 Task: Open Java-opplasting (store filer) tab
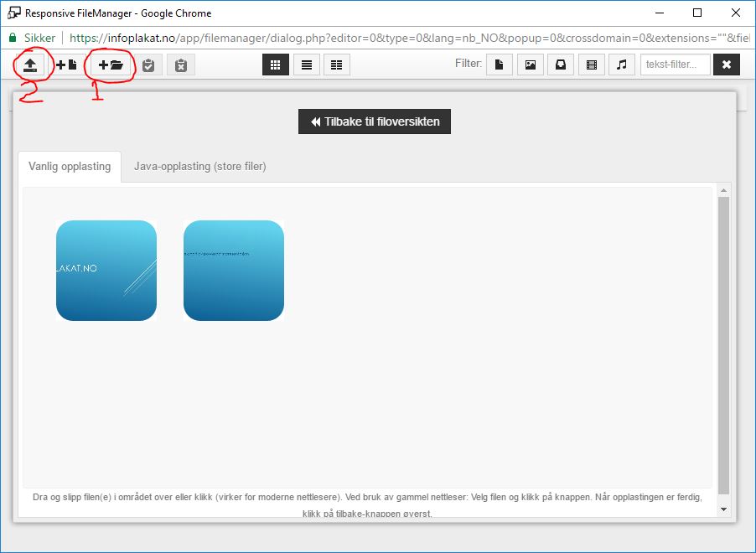point(199,166)
